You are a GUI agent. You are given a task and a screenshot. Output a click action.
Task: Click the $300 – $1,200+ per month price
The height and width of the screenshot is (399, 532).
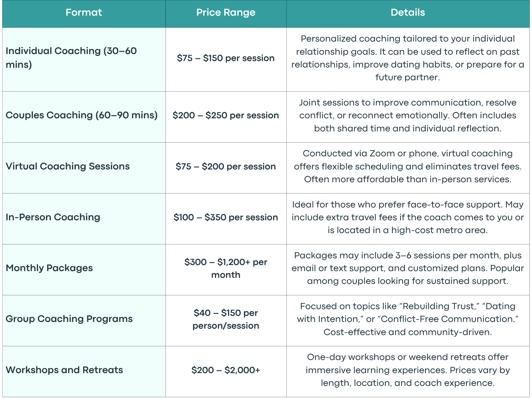point(226,268)
